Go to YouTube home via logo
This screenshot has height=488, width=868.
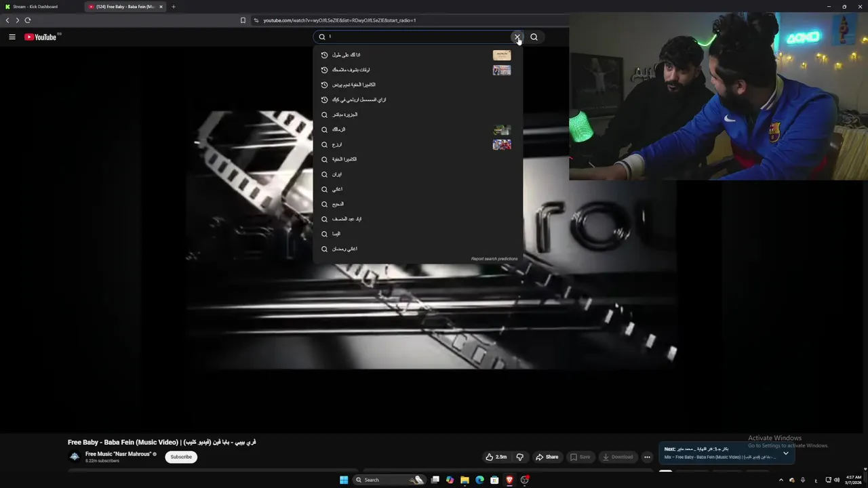point(41,37)
